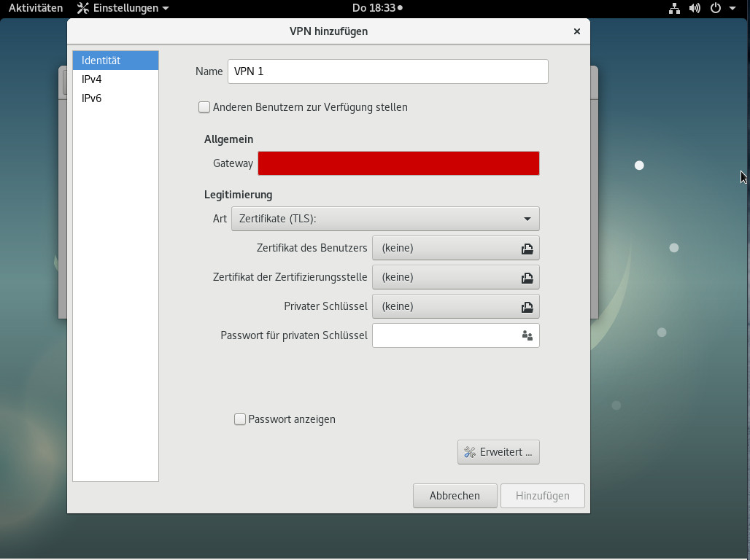Select the Identität tab in sidebar
The image size is (750, 560).
pyautogui.click(x=115, y=61)
